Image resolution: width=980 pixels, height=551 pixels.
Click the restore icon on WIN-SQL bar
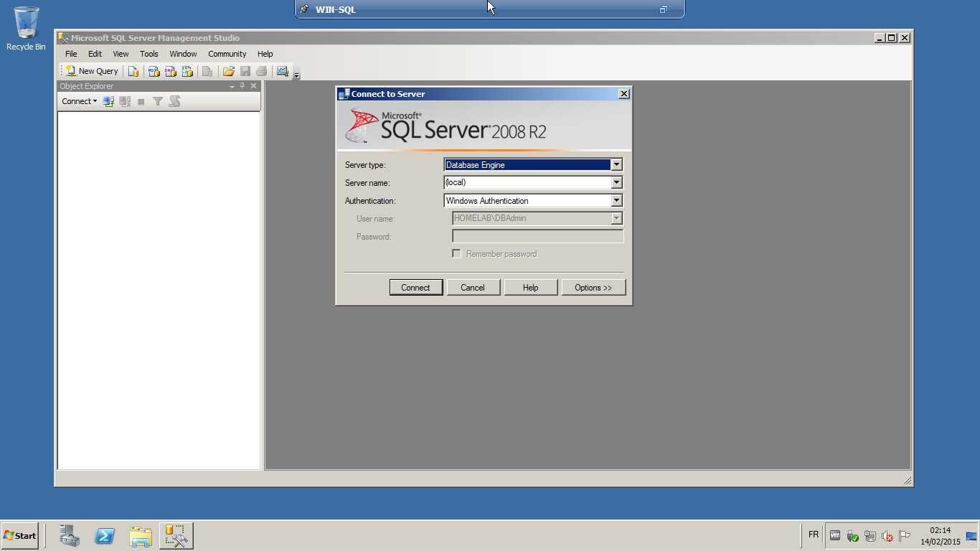click(x=664, y=9)
